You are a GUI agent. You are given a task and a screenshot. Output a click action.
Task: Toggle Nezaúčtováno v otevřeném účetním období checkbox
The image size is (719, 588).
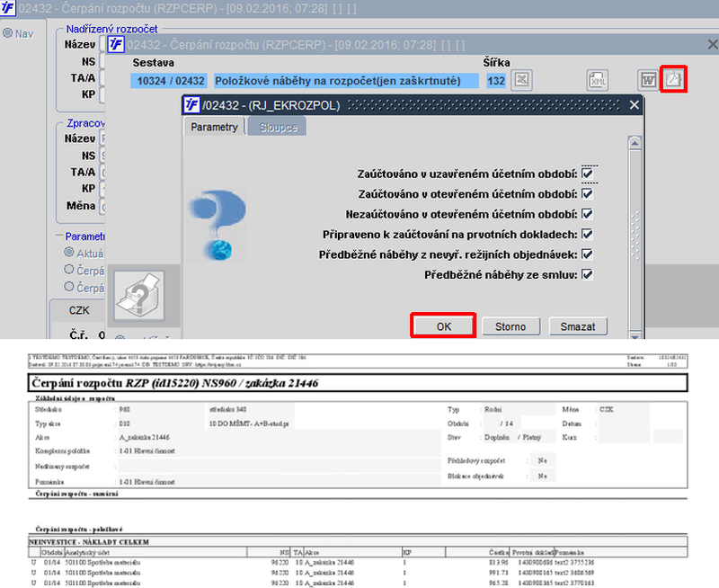(588, 214)
